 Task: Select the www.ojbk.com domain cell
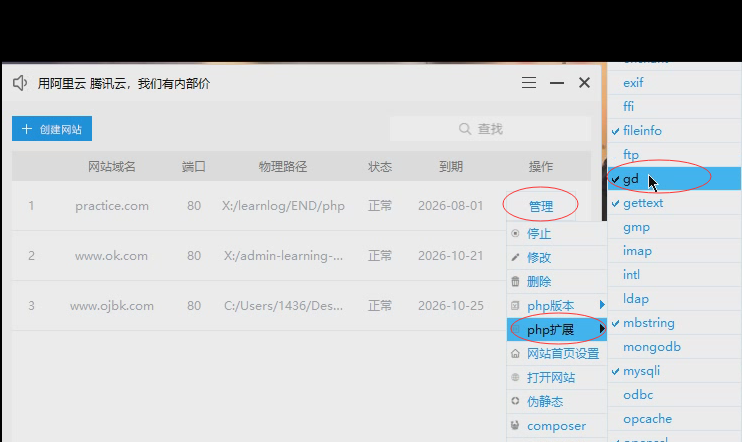point(112,306)
